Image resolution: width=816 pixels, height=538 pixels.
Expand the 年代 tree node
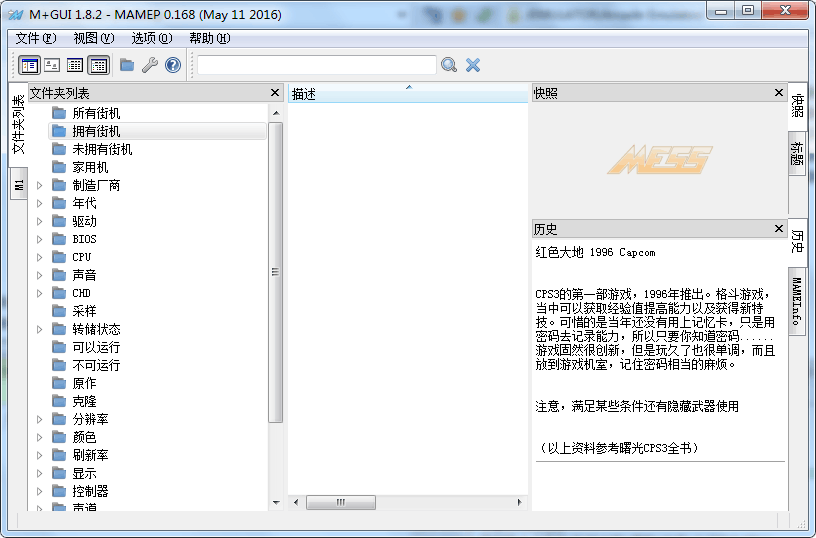[x=40, y=203]
